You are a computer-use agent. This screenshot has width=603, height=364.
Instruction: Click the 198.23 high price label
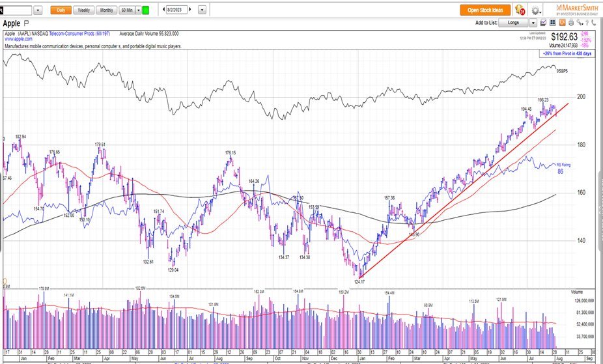click(x=543, y=100)
